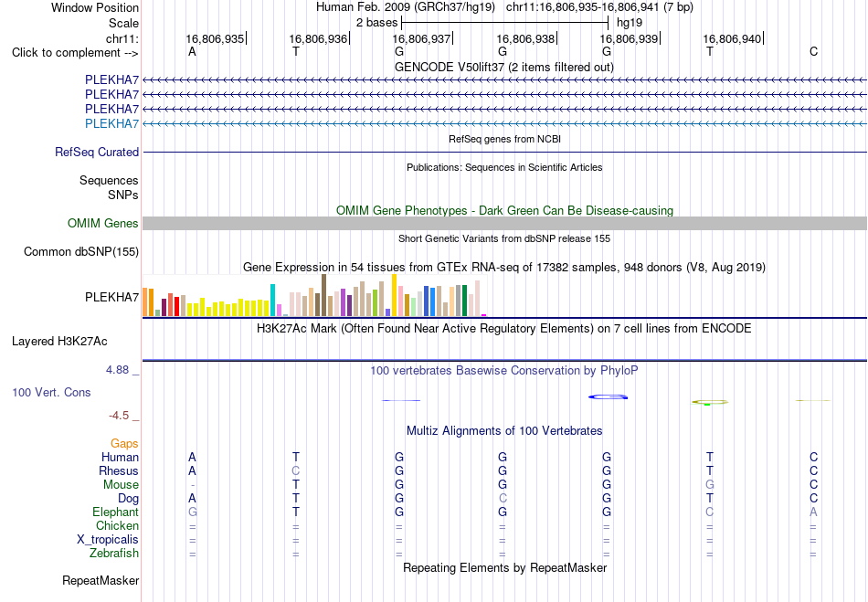The height and width of the screenshot is (602, 868).
Task: Click 'Short Genetic Variants from dbSNP release 155'
Action: [x=504, y=238]
